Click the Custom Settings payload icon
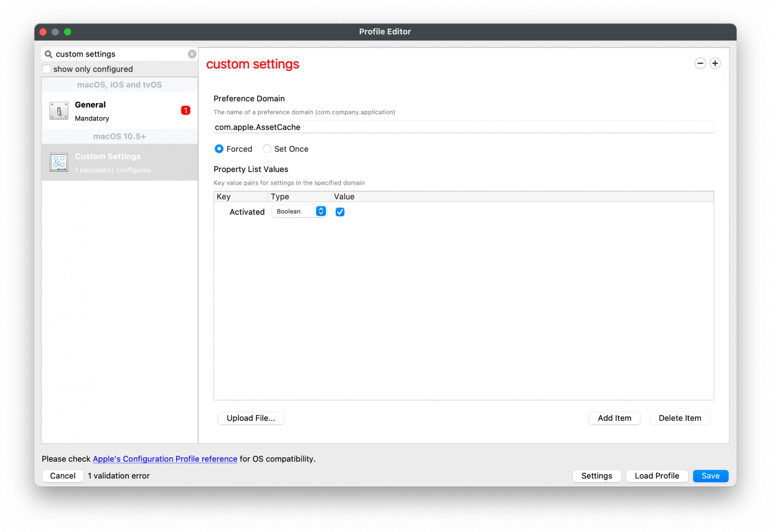The width and height of the screenshot is (771, 532). (59, 162)
